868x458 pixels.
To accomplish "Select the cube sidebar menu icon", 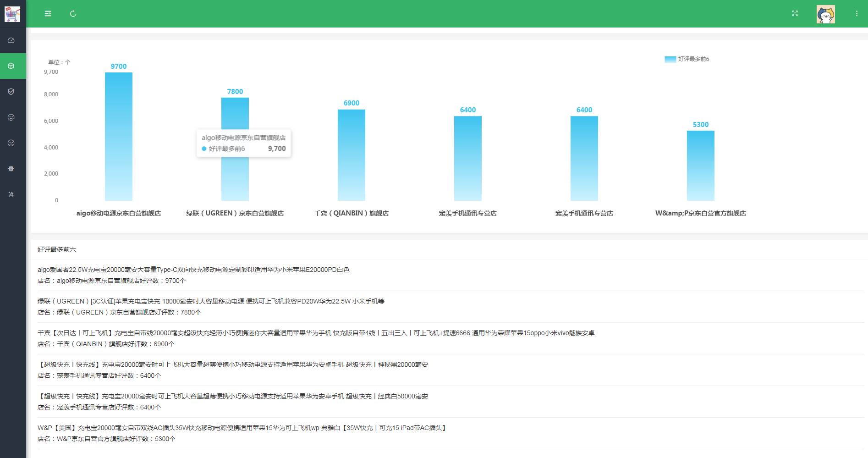I will [x=11, y=66].
